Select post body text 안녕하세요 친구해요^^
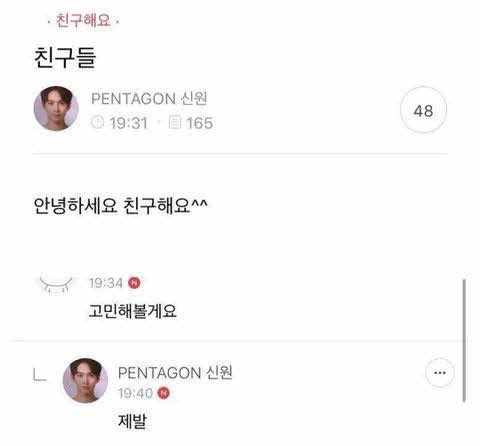The height and width of the screenshot is (446, 480). coord(121,205)
